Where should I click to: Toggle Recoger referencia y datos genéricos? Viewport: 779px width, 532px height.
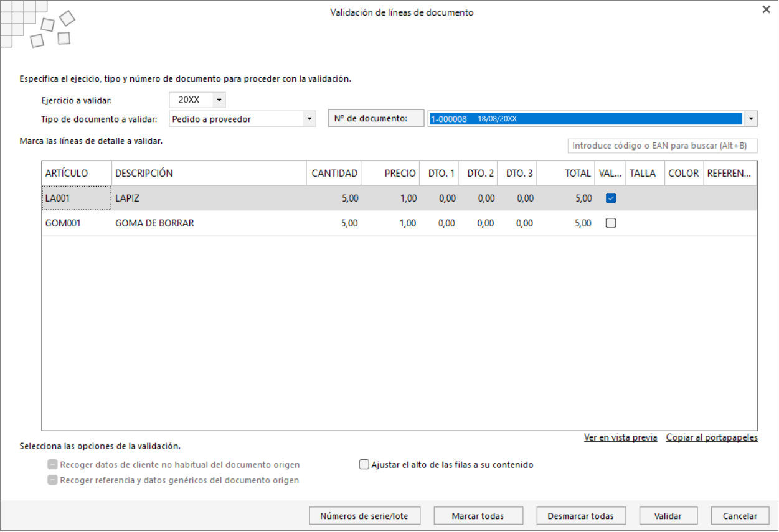point(53,480)
